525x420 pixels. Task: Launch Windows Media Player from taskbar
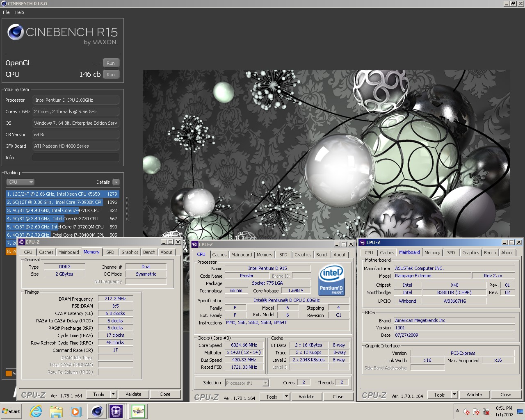[x=76, y=411]
